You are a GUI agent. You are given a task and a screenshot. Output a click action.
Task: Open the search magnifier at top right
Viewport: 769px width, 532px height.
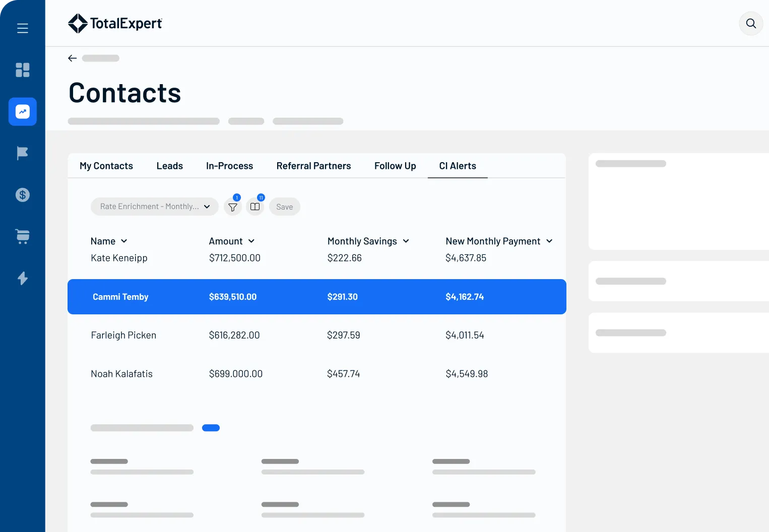pos(751,23)
